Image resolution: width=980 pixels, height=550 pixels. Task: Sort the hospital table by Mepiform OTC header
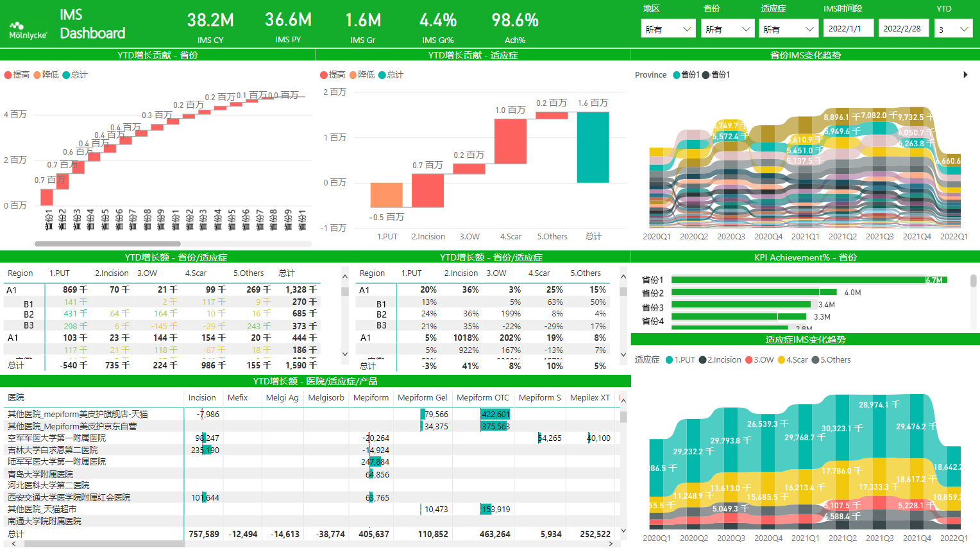483,398
